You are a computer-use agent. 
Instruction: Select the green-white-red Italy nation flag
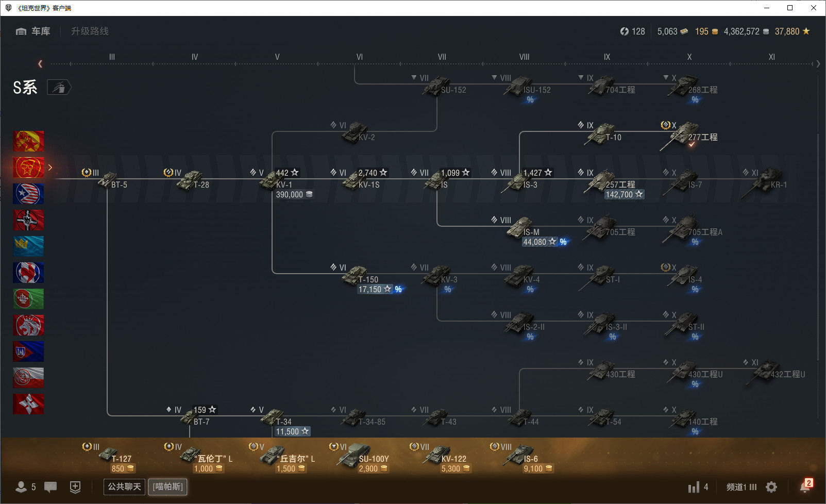28,299
